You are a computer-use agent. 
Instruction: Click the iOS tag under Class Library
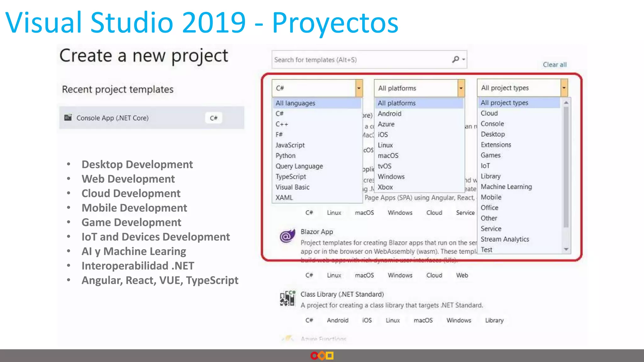pos(367,320)
